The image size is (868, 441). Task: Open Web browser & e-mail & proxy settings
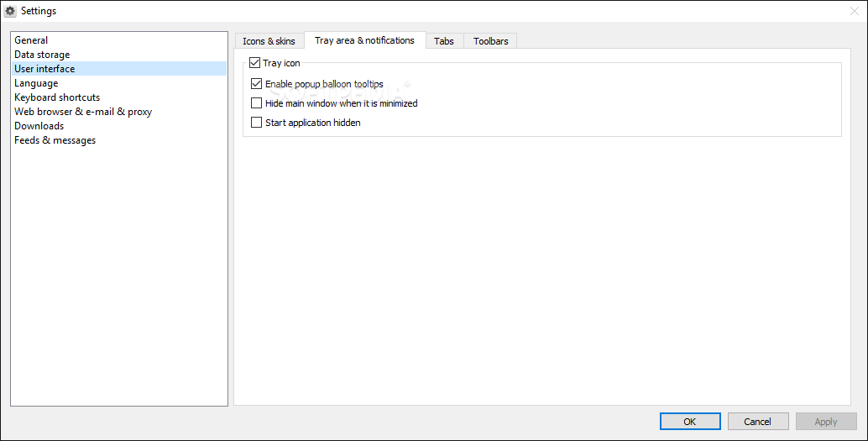coord(119,112)
